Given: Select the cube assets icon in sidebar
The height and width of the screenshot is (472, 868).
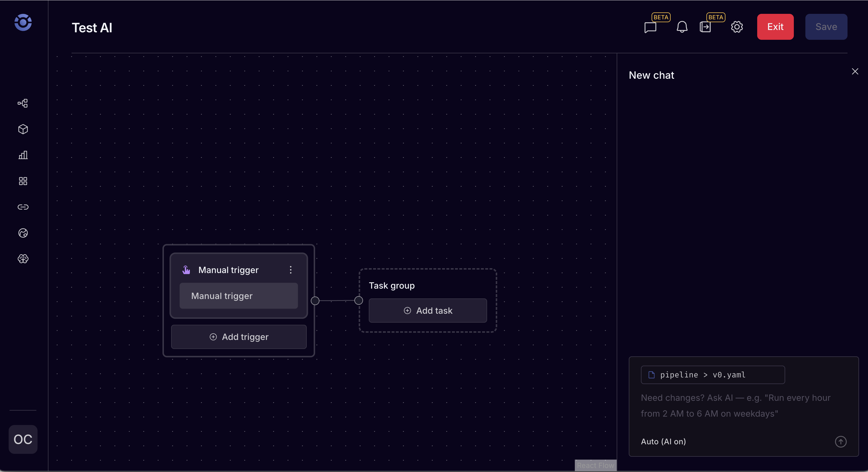Looking at the screenshot, I should click(23, 129).
